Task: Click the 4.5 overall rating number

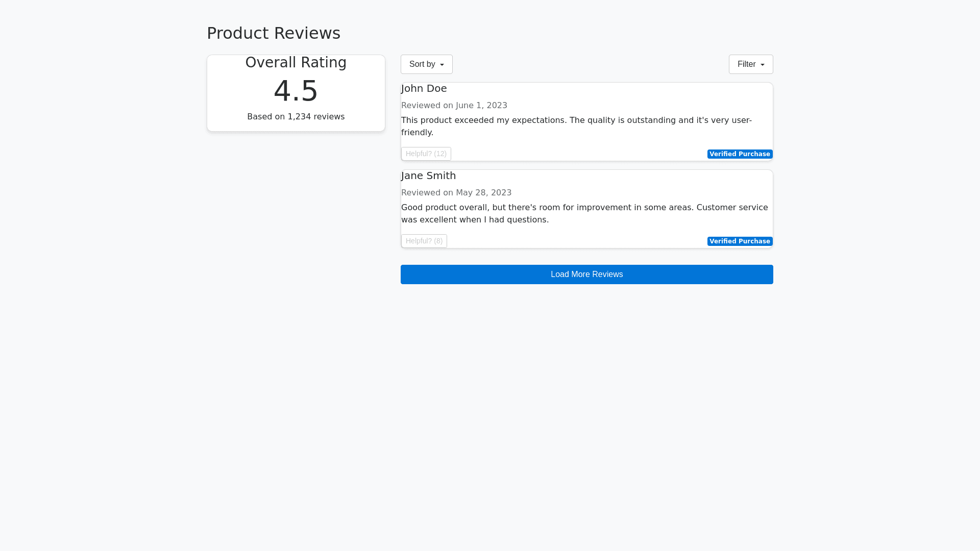Action: 296,91
